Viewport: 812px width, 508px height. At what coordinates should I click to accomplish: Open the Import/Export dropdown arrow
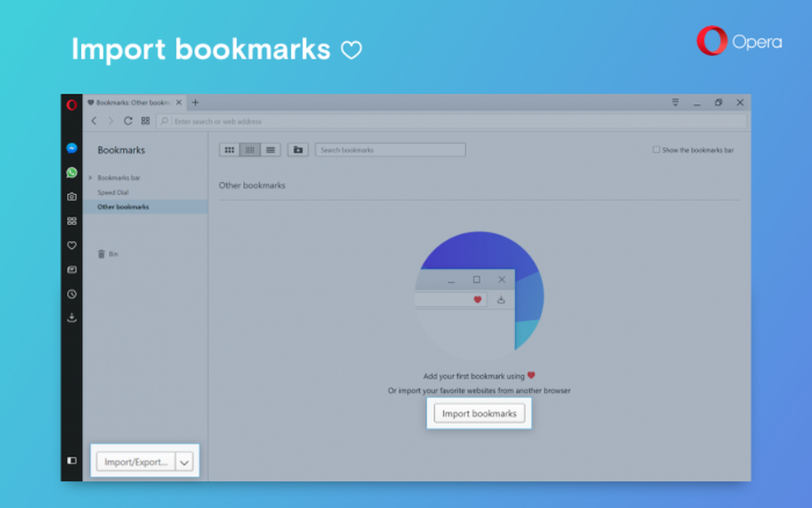pyautogui.click(x=184, y=462)
